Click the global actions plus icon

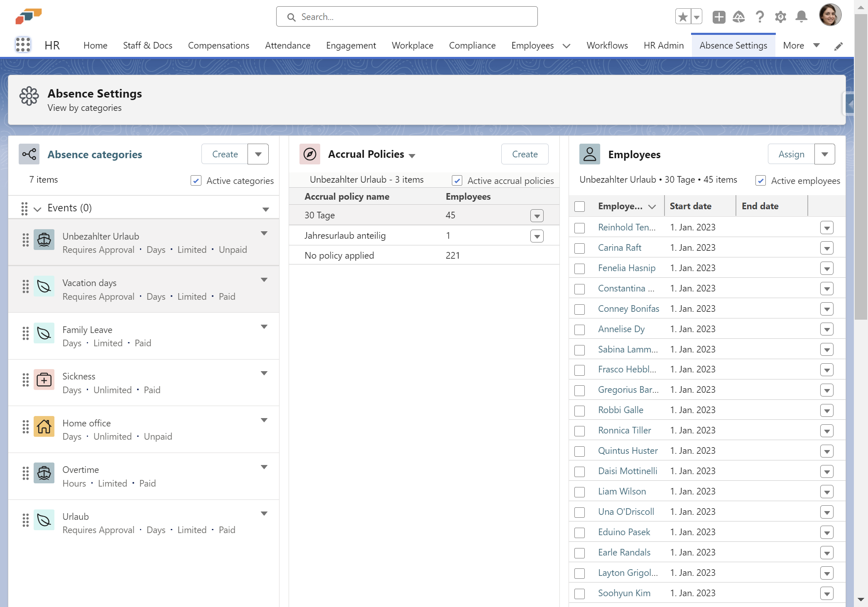coord(718,17)
